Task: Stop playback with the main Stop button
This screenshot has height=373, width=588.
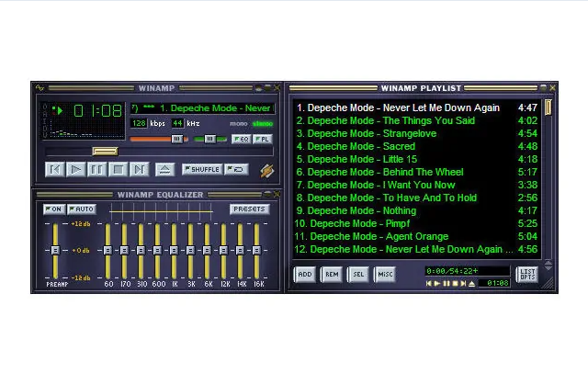Action: click(x=119, y=169)
